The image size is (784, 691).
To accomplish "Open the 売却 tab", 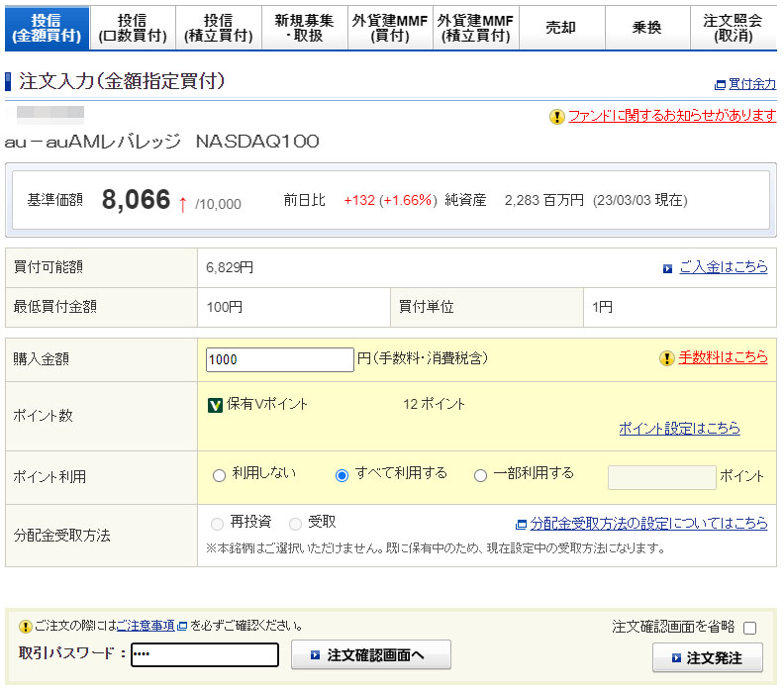I will [x=561, y=29].
